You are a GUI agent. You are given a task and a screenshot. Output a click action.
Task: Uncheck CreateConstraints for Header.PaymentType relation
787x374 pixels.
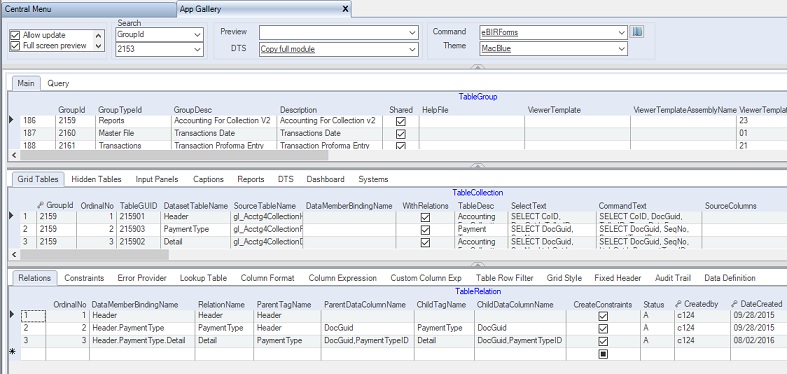[603, 328]
